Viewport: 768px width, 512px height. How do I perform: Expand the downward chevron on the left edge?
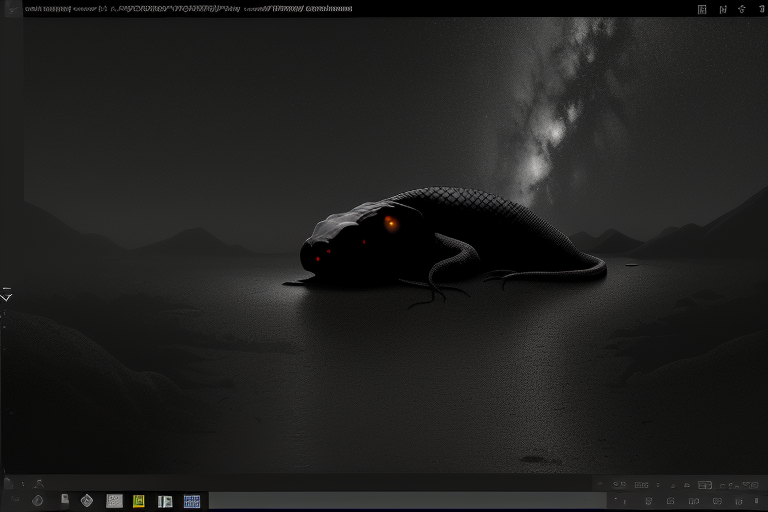point(7,297)
